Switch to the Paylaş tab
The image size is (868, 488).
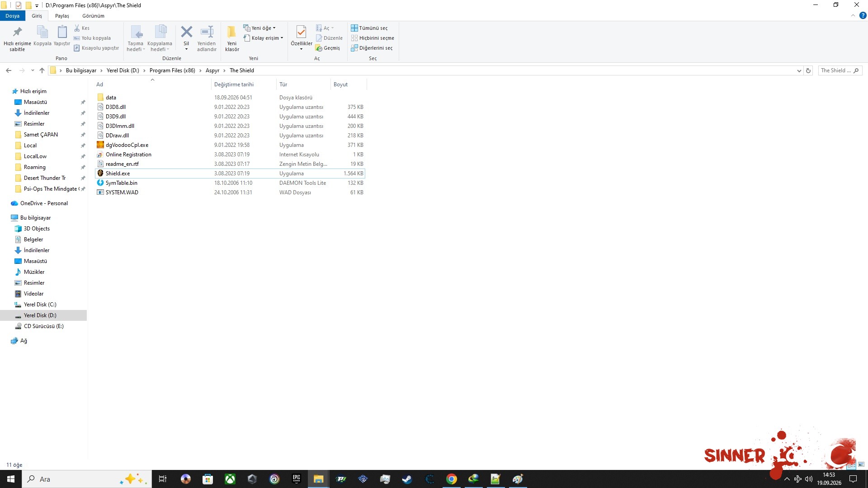pyautogui.click(x=62, y=16)
